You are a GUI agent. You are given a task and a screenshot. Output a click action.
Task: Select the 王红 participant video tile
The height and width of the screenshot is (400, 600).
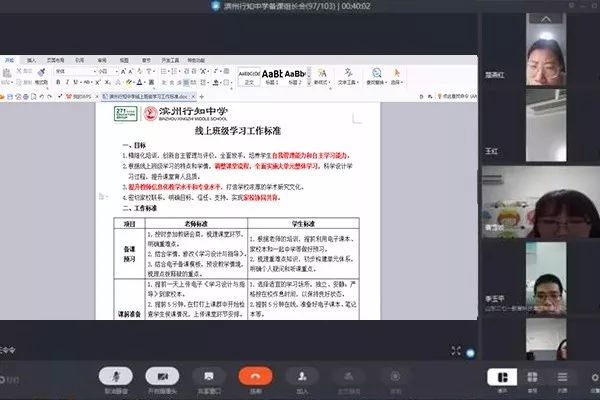[x=546, y=126]
